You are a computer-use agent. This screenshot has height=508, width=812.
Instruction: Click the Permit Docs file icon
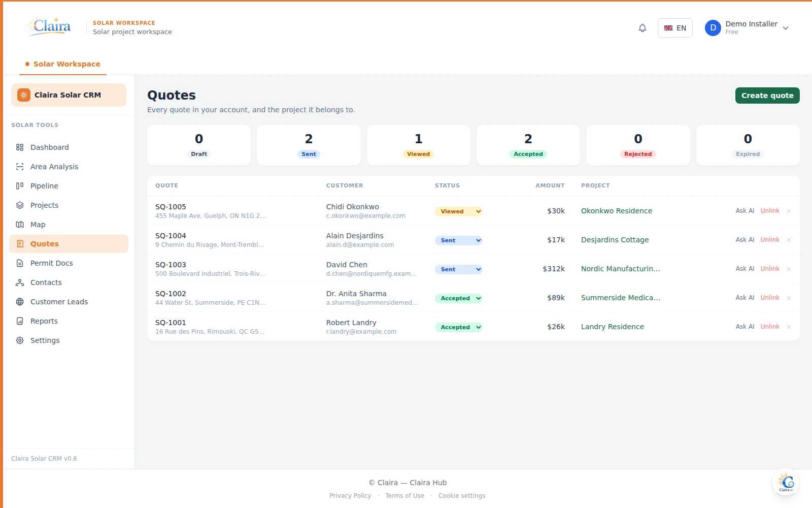click(x=20, y=263)
